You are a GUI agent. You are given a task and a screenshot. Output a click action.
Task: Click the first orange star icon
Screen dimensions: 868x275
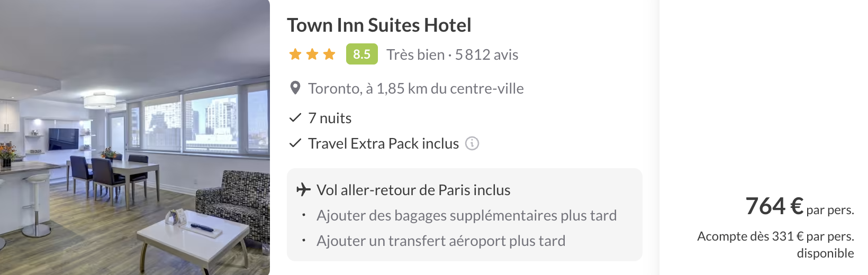(295, 54)
